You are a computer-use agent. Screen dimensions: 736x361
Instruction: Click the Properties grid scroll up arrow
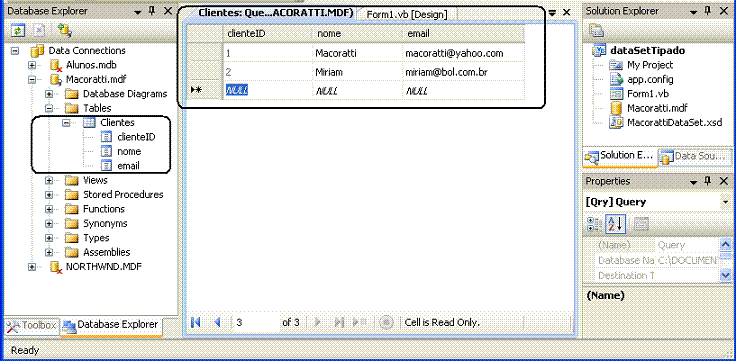pos(725,245)
